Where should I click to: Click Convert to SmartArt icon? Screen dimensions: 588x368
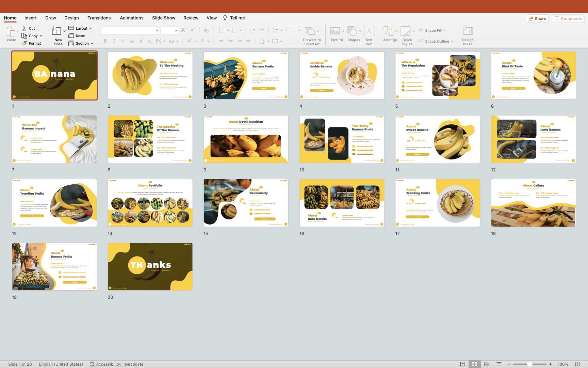tap(310, 31)
